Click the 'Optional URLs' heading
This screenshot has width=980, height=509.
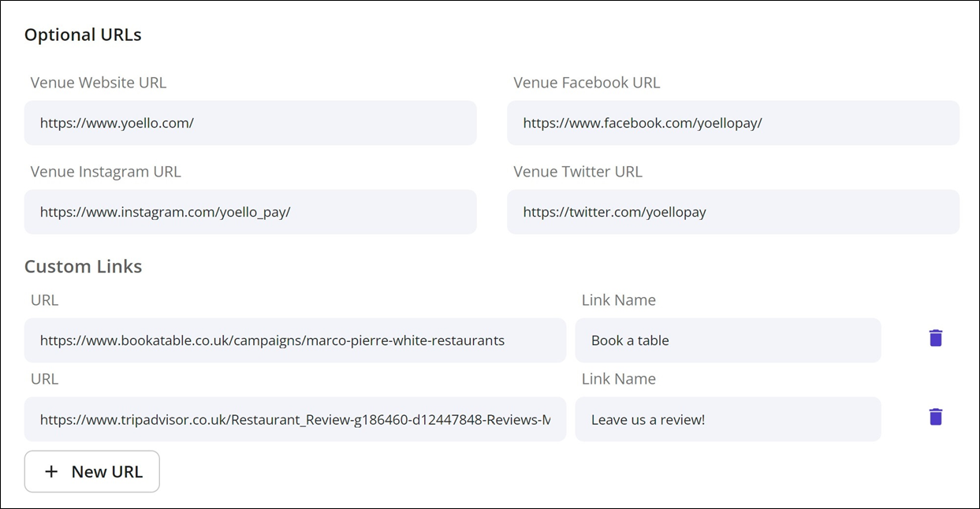(83, 35)
